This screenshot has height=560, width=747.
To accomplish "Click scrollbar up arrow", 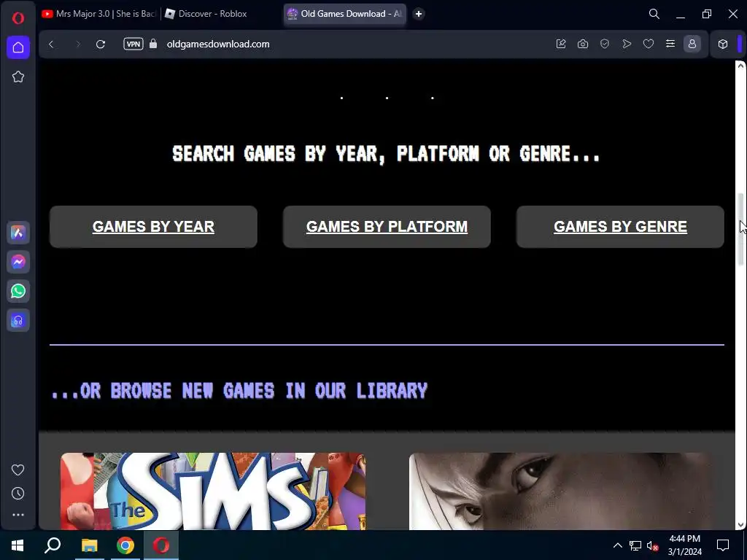I will pyautogui.click(x=741, y=66).
